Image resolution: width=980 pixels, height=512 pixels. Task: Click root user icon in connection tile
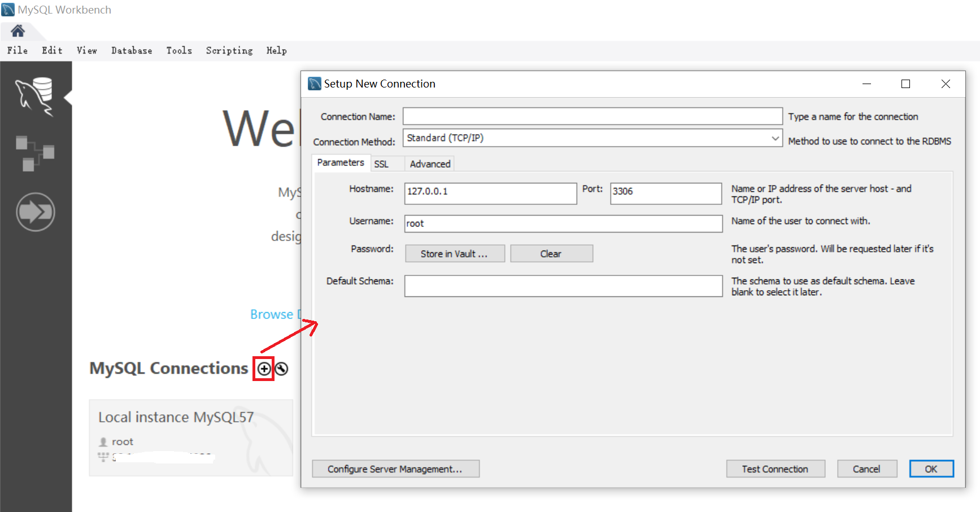click(103, 442)
